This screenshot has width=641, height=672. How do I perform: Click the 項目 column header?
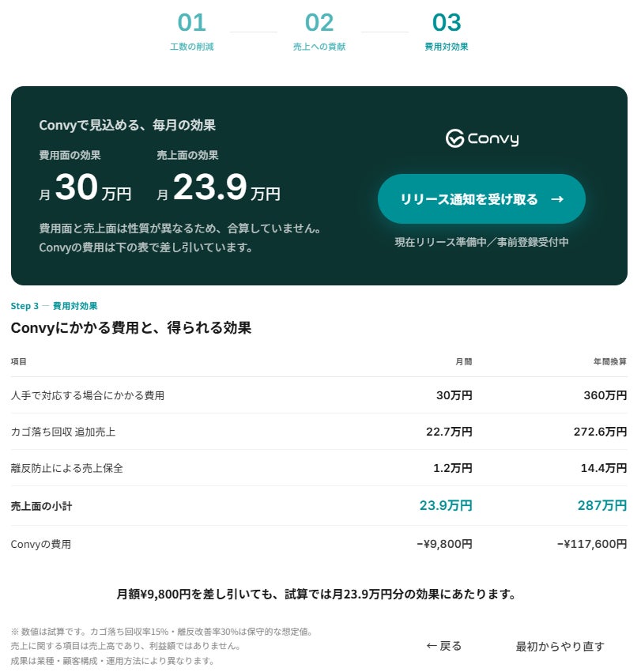[19, 362]
